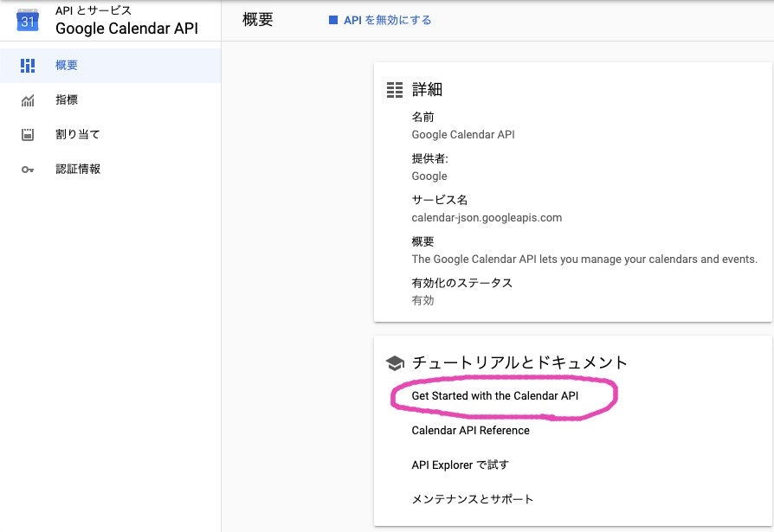Select the 概要 dashboard icon in sidebar
The image size is (774, 532).
[x=28, y=66]
